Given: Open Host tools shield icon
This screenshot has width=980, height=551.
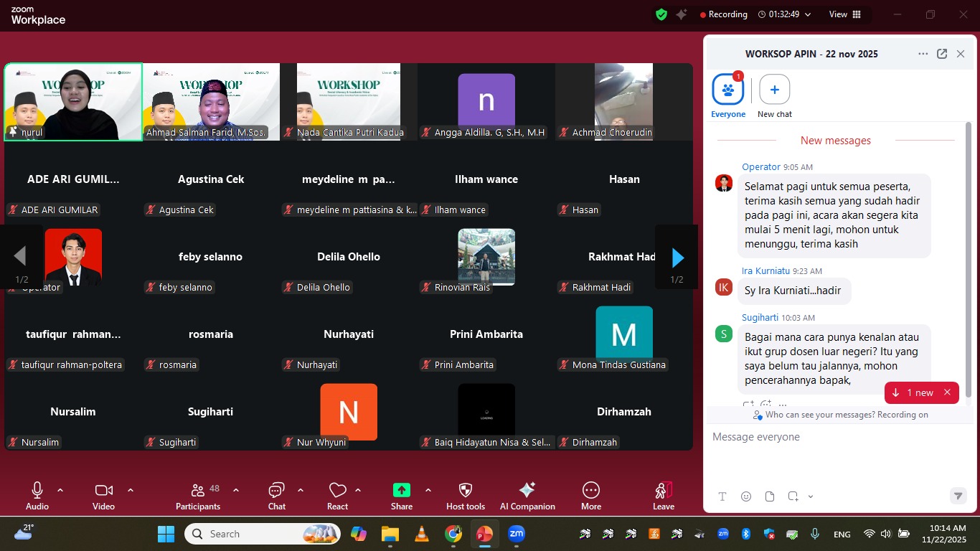Looking at the screenshot, I should tap(466, 491).
